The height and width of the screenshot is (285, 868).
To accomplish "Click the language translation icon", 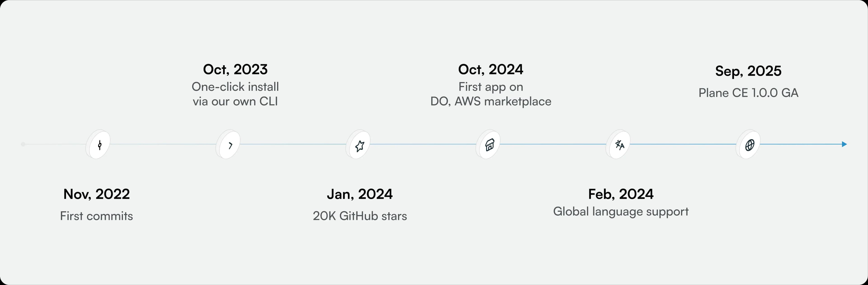I will (x=620, y=145).
